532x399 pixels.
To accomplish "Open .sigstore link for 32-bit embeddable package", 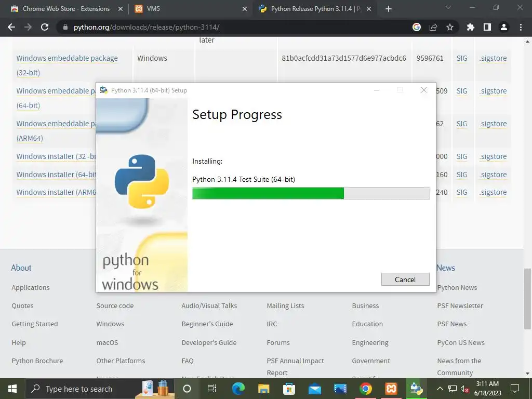I will point(493,58).
